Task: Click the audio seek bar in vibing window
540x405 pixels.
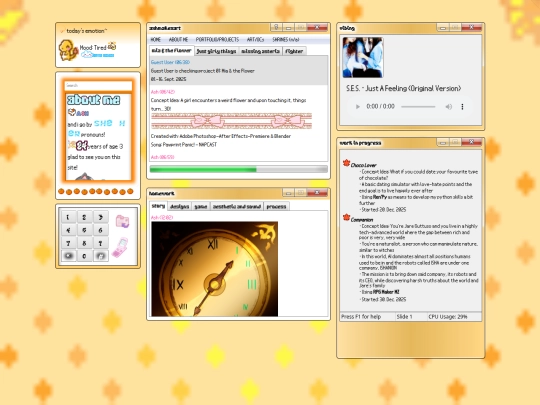Action: click(418, 107)
